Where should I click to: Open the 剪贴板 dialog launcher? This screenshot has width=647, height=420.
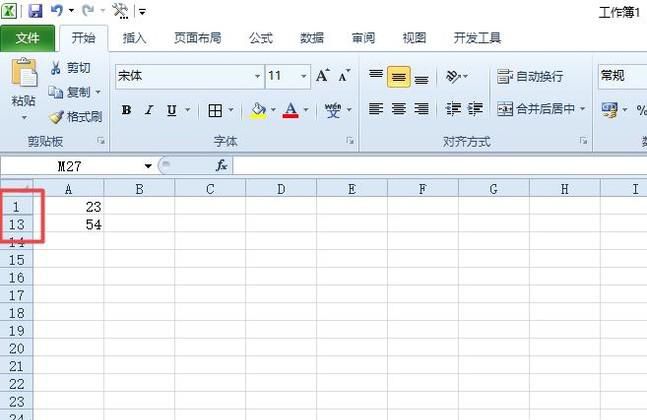101,141
